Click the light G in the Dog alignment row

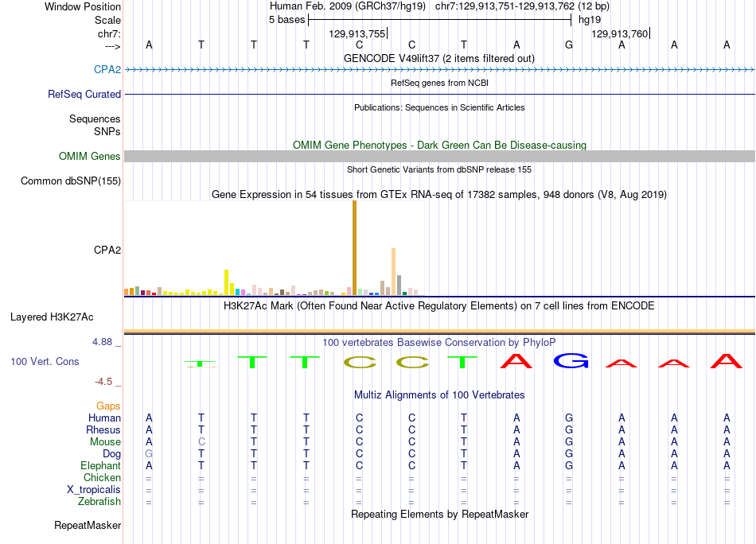tap(149, 454)
